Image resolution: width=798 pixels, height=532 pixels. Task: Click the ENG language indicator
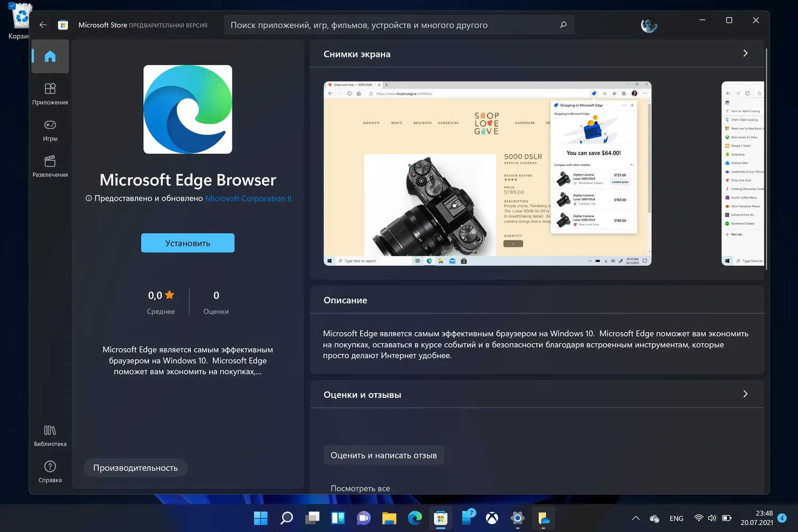click(x=677, y=518)
